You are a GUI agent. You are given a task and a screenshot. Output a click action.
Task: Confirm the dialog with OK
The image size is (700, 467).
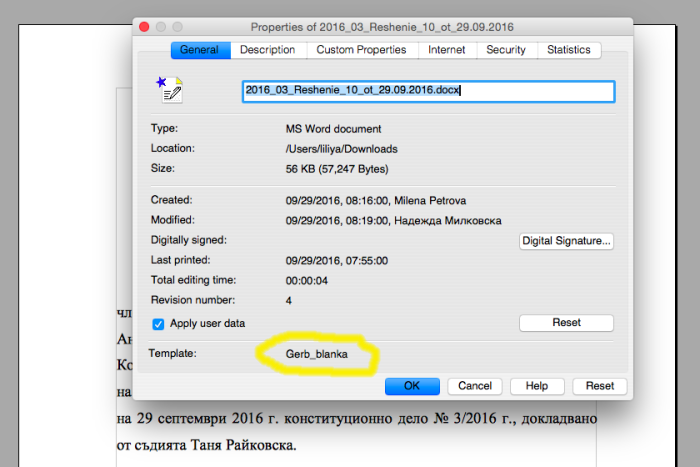pos(412,386)
